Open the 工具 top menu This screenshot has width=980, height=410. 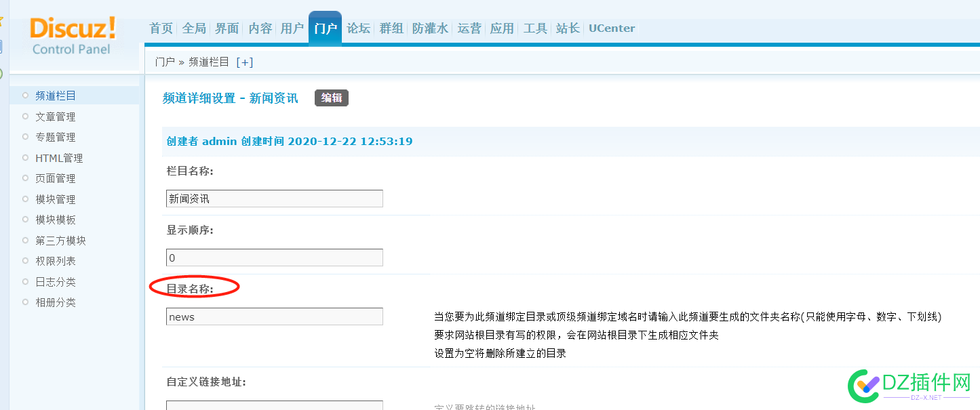(x=535, y=28)
